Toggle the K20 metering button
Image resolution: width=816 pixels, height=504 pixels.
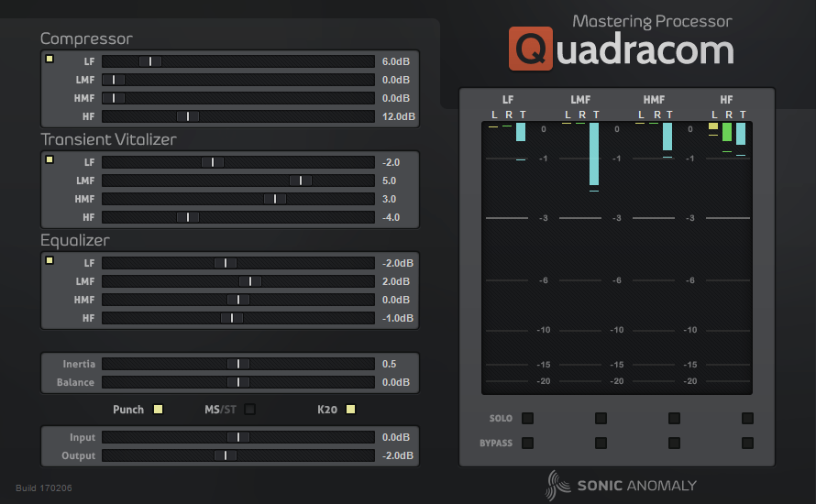pyautogui.click(x=350, y=410)
